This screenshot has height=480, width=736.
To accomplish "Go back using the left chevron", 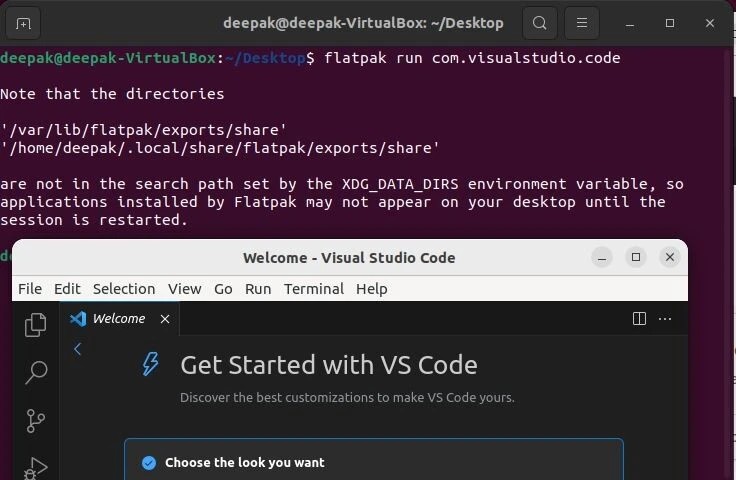I will tap(78, 349).
